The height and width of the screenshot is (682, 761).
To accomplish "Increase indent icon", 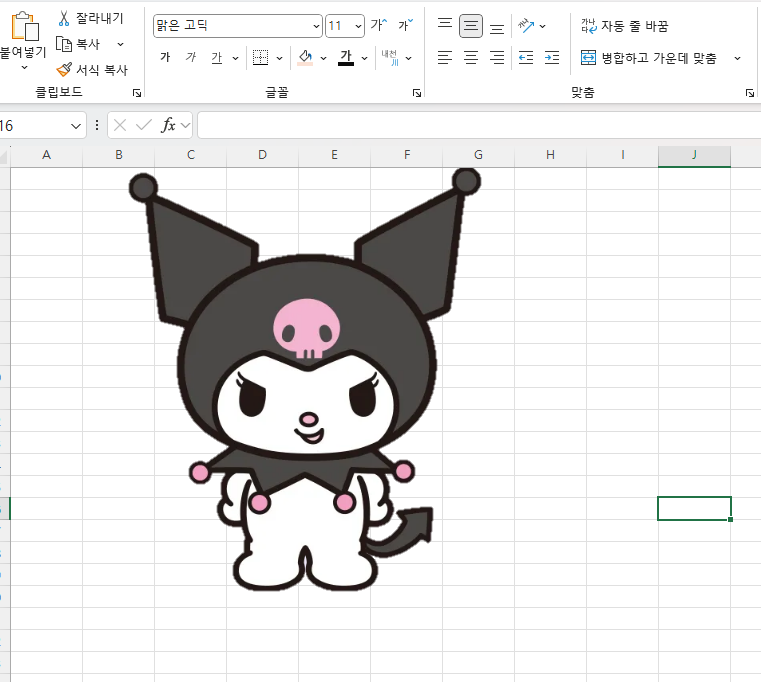I will (x=552, y=58).
